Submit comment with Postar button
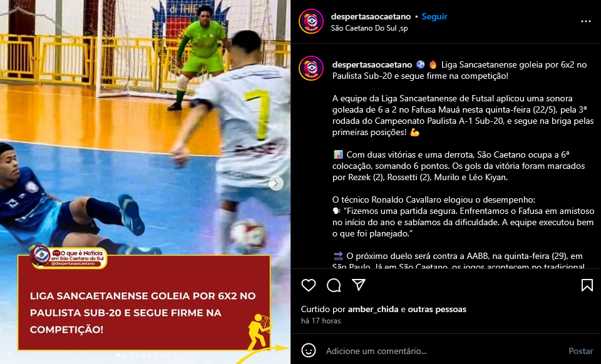 point(581,351)
